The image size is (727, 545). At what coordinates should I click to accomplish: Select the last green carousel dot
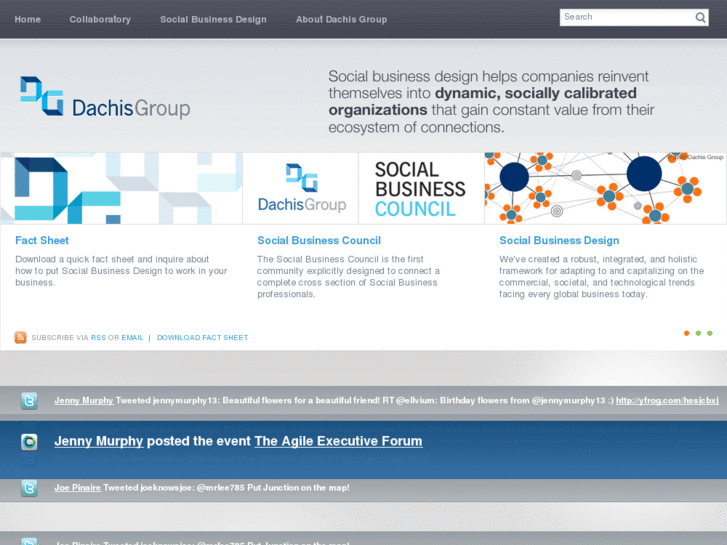point(710,333)
